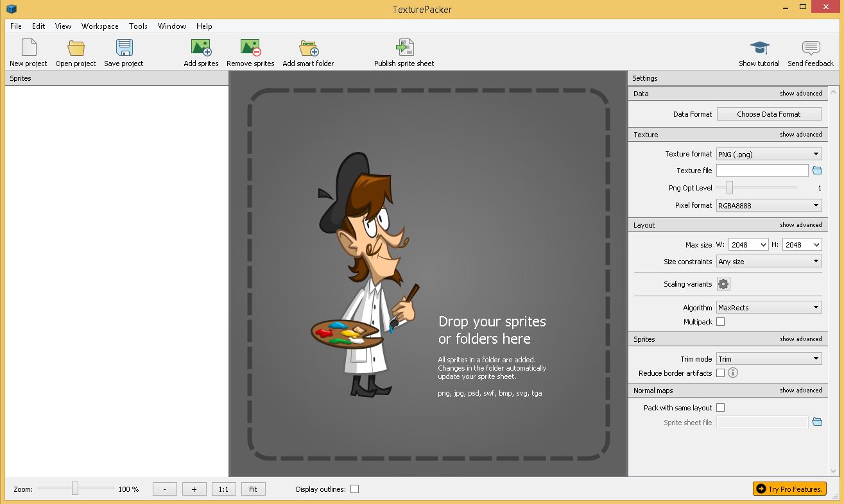
Task: Open the Edit menu
Action: coord(39,26)
